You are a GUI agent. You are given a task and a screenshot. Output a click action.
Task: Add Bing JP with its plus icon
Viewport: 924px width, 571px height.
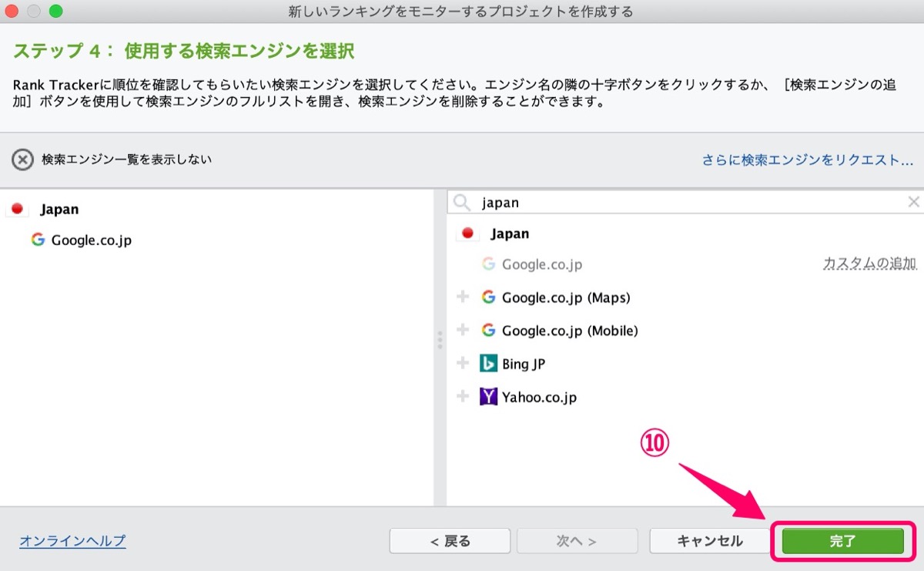[x=463, y=363]
